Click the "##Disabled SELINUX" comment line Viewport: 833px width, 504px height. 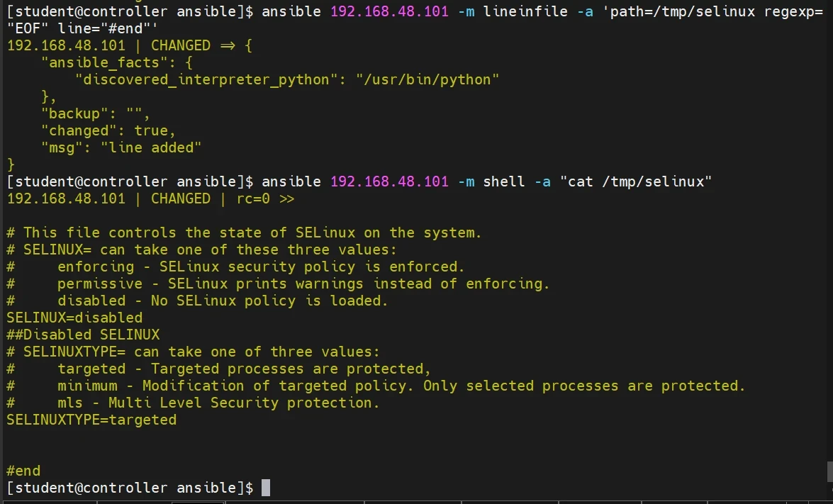pyautogui.click(x=83, y=335)
